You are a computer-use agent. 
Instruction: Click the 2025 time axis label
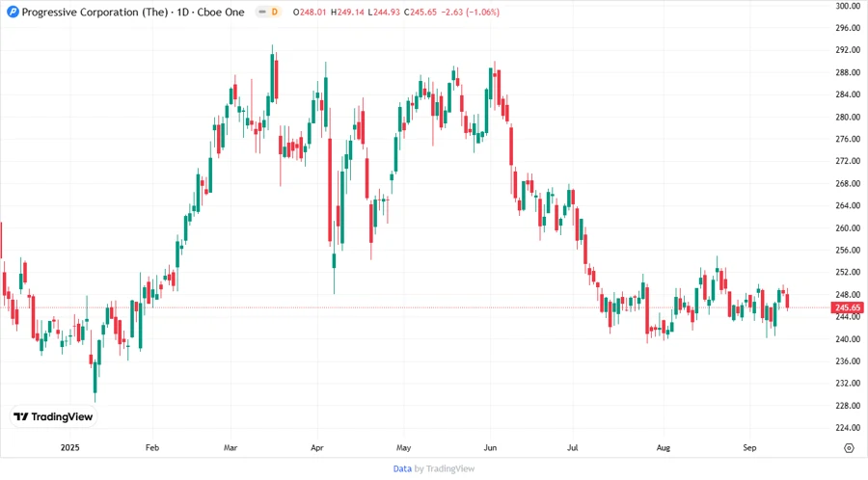pyautogui.click(x=69, y=447)
